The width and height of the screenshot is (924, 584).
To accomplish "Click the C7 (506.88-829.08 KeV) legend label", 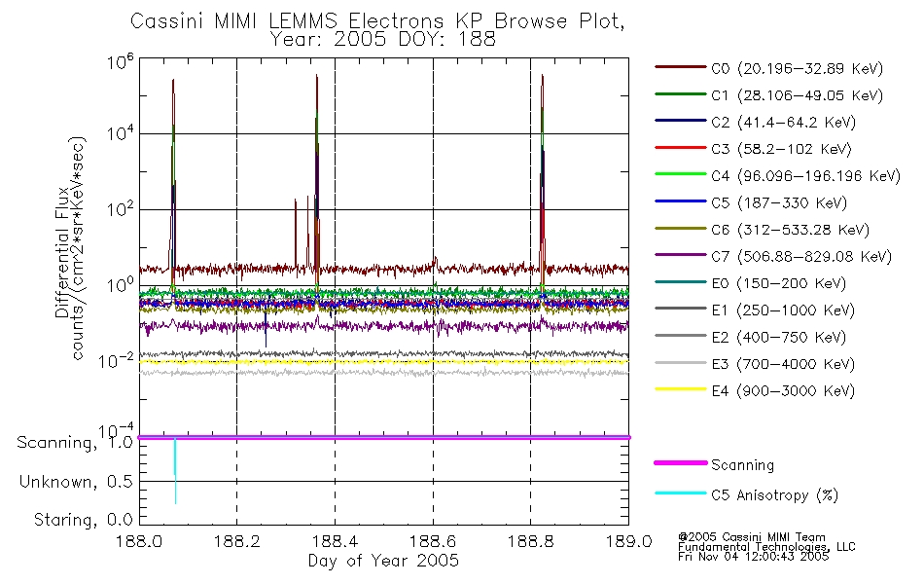I will pos(801,257).
